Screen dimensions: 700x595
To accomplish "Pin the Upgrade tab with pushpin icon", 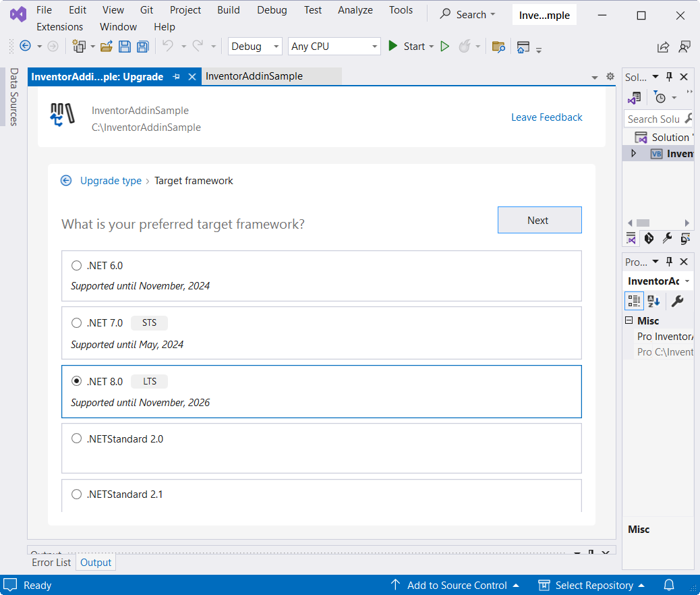I will 176,77.
